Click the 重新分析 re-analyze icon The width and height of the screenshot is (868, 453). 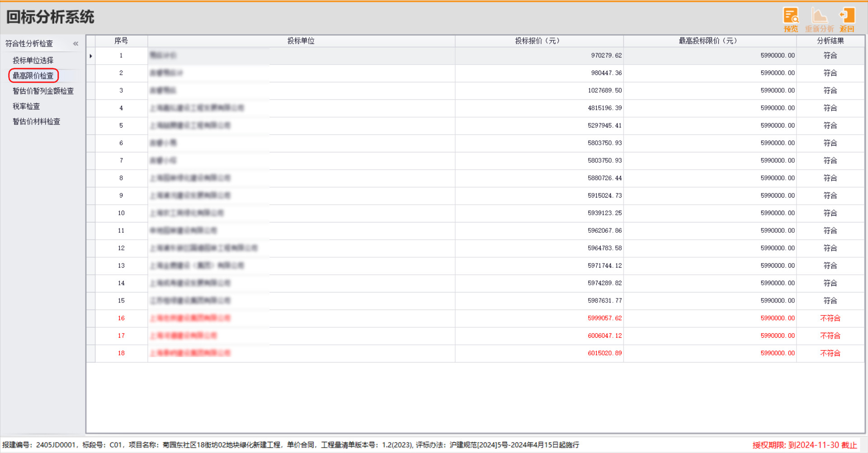[819, 19]
